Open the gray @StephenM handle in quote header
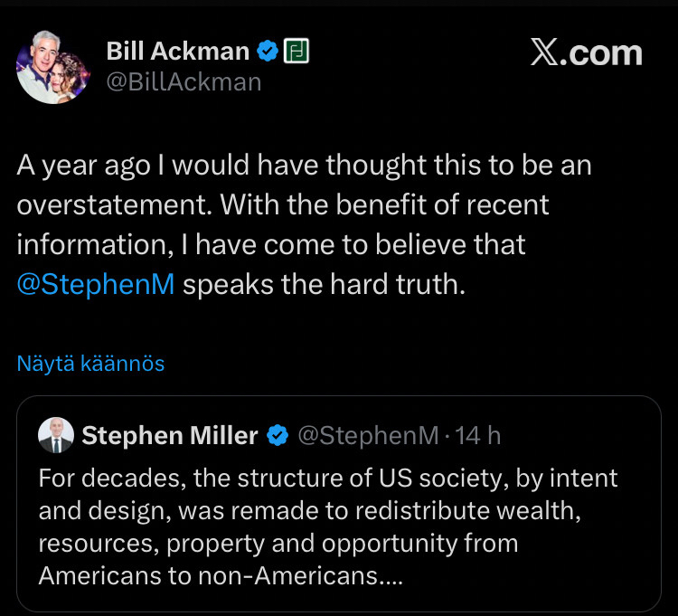This screenshot has width=678, height=616. pyautogui.click(x=368, y=436)
